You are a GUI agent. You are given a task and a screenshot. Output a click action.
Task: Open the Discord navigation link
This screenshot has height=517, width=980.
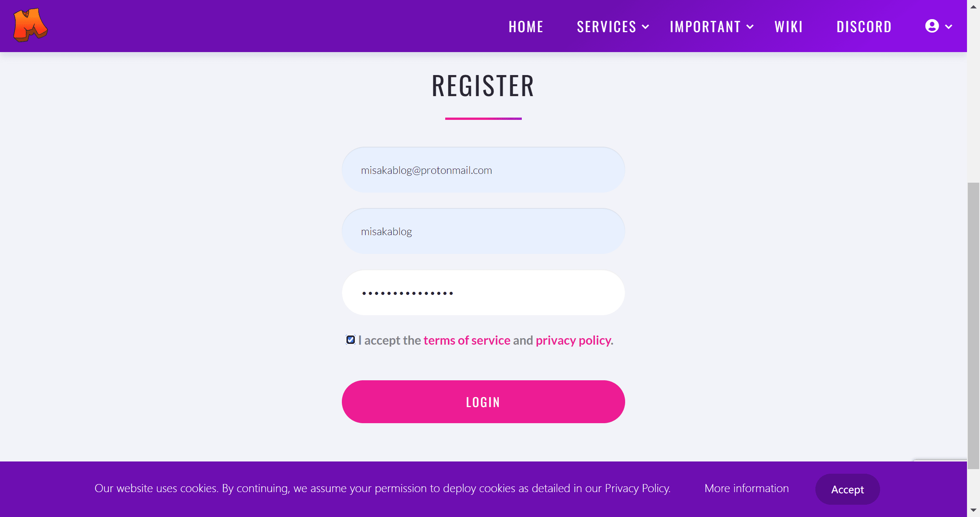(864, 27)
